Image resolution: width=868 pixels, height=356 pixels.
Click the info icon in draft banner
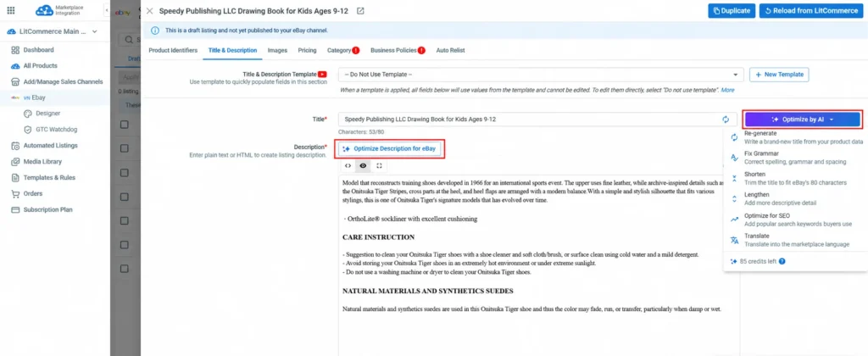(x=156, y=31)
